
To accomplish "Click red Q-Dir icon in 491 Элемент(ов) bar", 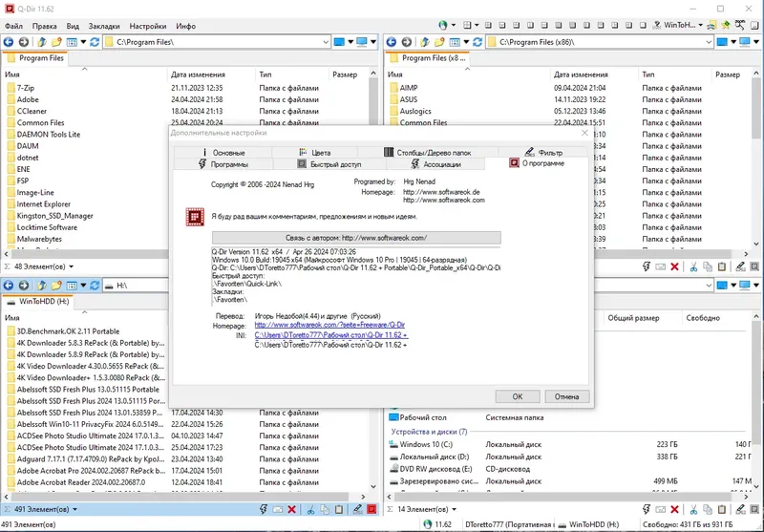I will pyautogui.click(x=371, y=509).
